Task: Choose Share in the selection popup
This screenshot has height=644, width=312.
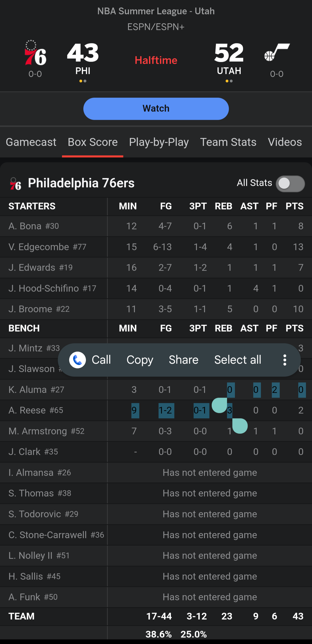Action: pos(184,360)
